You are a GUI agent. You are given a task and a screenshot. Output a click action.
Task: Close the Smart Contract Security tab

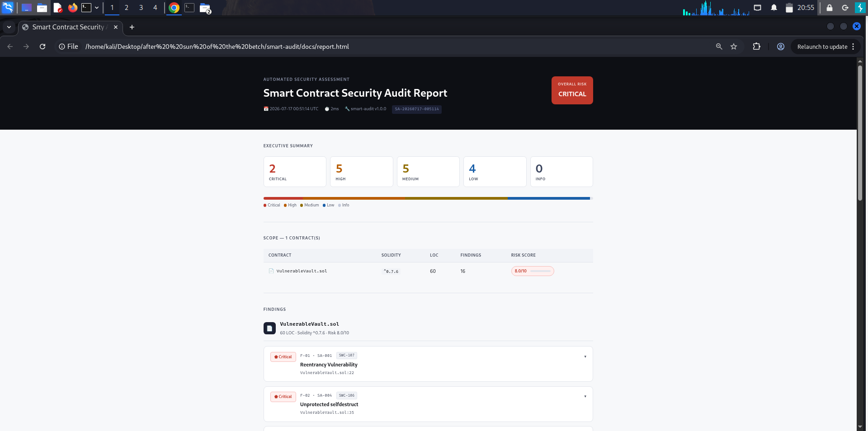click(116, 27)
